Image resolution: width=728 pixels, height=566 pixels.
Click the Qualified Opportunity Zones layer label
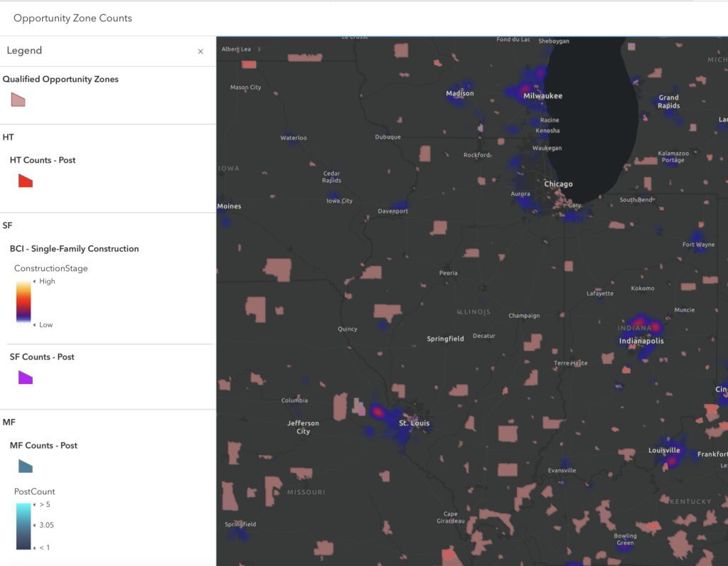[60, 79]
